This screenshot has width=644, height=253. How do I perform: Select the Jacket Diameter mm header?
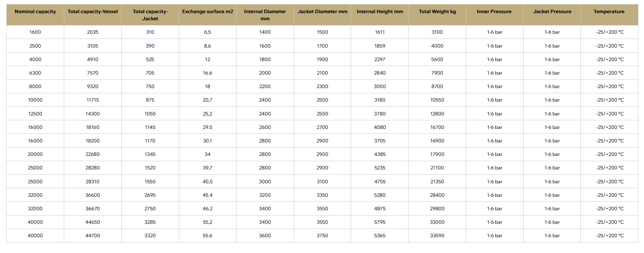322,12
